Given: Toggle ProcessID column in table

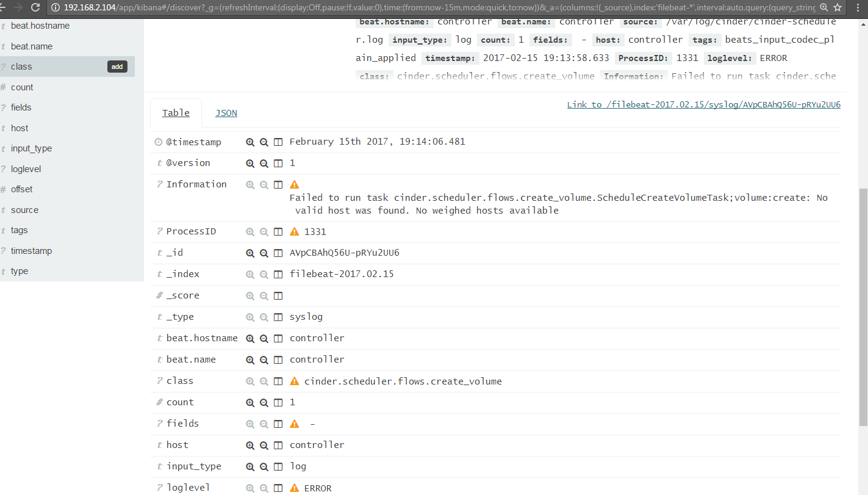Looking at the screenshot, I should click(x=278, y=232).
